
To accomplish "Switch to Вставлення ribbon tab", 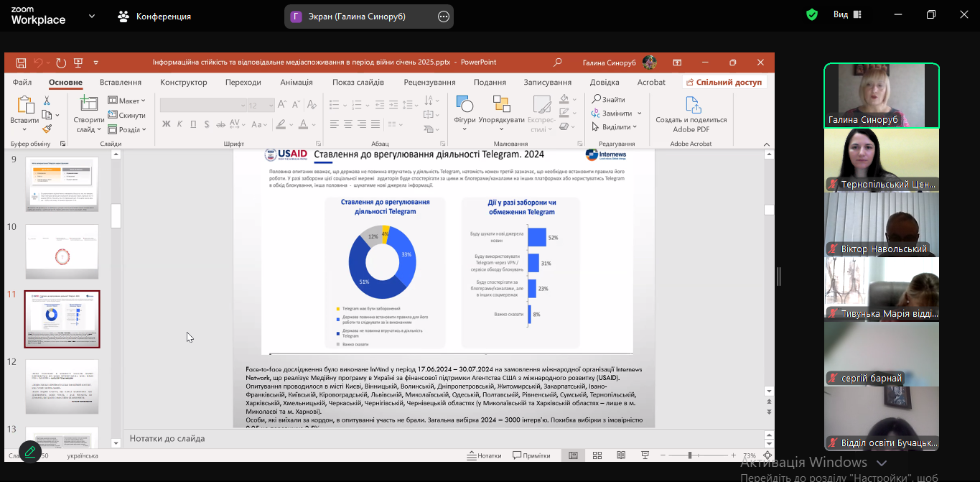I will tap(121, 82).
